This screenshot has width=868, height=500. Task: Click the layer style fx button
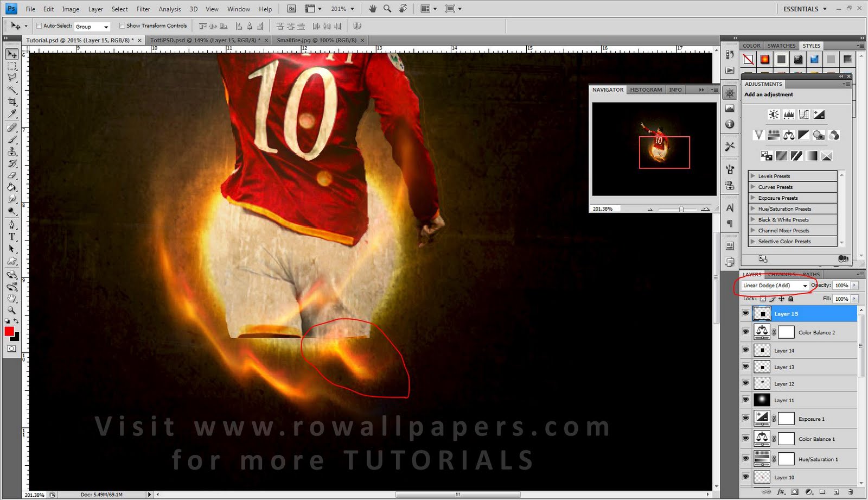tap(781, 492)
